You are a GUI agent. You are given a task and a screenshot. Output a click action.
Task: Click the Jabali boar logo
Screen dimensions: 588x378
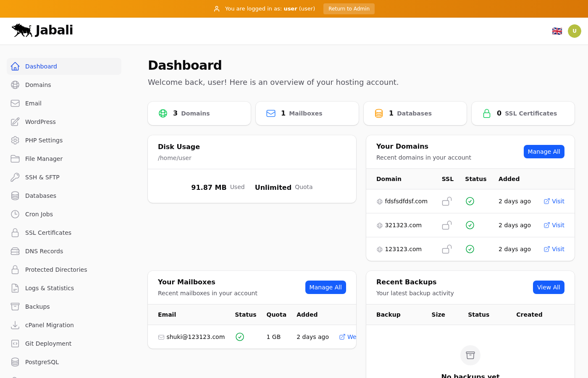pyautogui.click(x=22, y=30)
